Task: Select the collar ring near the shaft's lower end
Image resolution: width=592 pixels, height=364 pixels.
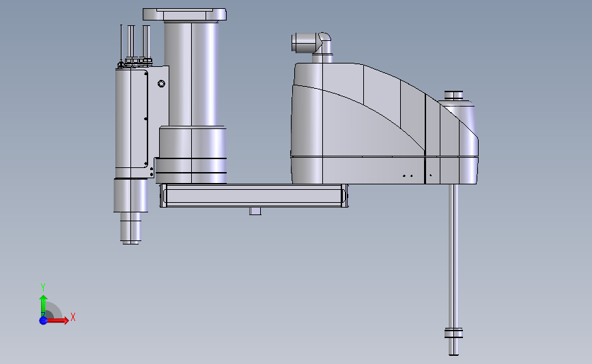Action: pyautogui.click(x=453, y=333)
